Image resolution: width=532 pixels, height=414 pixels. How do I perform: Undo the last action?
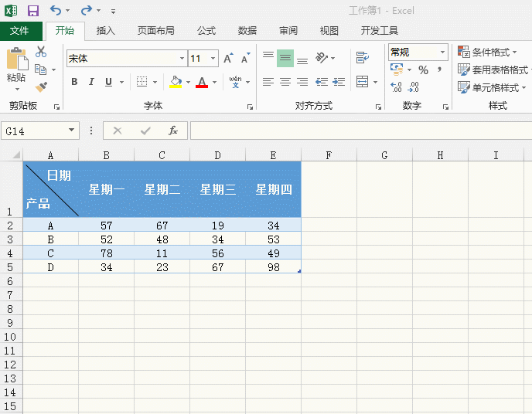tap(56, 11)
